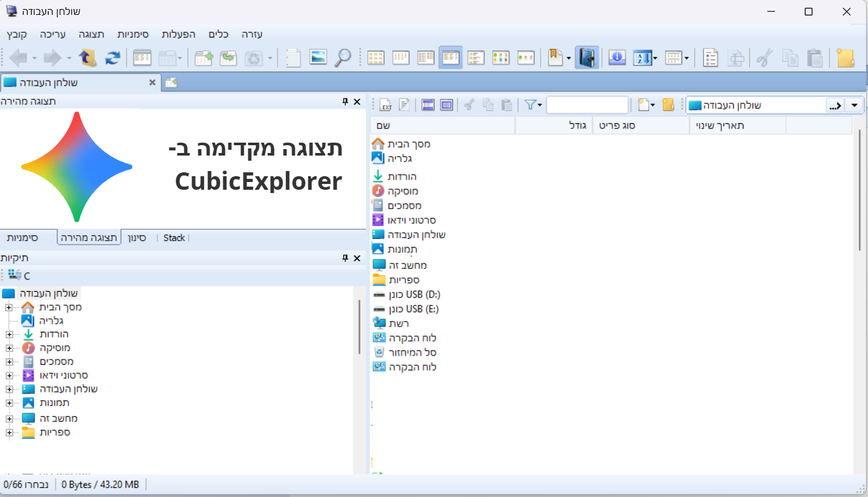This screenshot has width=868, height=497.
Task: Pin the תיקיות panel
Action: tap(345, 258)
